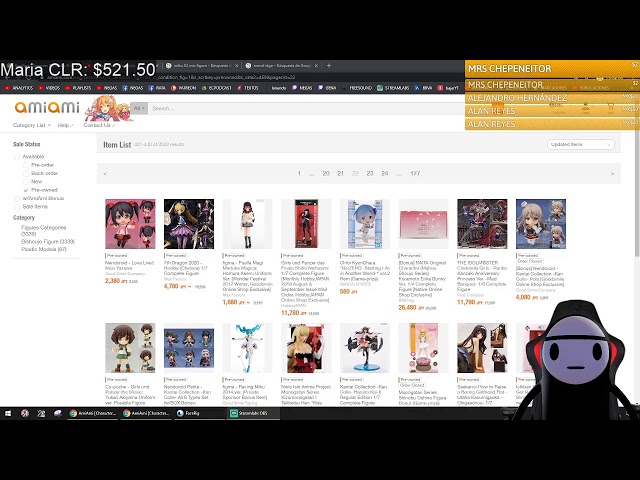Viewport: 640px width, 480px height.
Task: Filter by Bishoujo Figure (3339)
Action: 48,242
